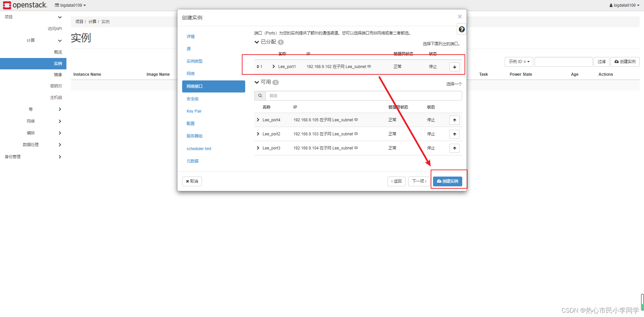The height and width of the screenshot is (317, 644).
Task: Go to the Flavor step
Action: 195,61
